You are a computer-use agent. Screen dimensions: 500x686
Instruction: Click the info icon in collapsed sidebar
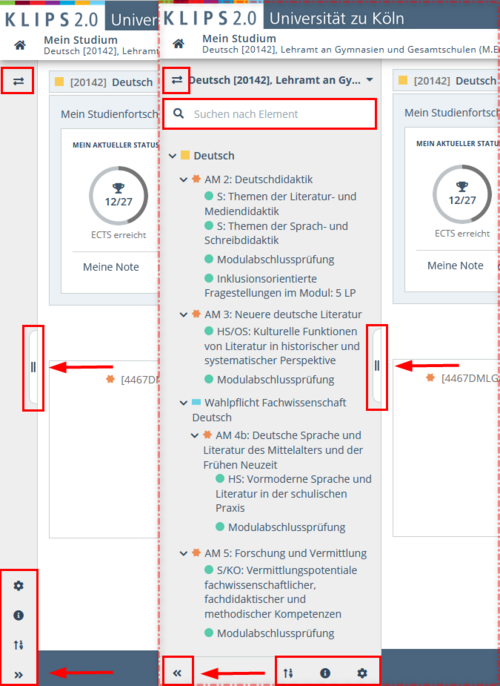pos(18,615)
